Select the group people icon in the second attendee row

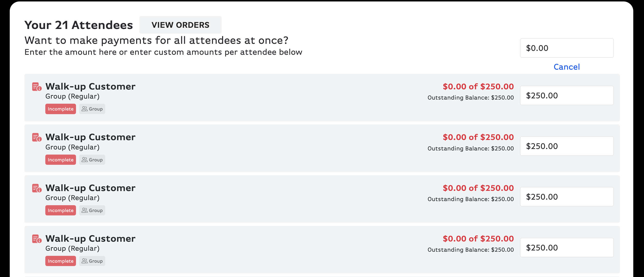85,159
